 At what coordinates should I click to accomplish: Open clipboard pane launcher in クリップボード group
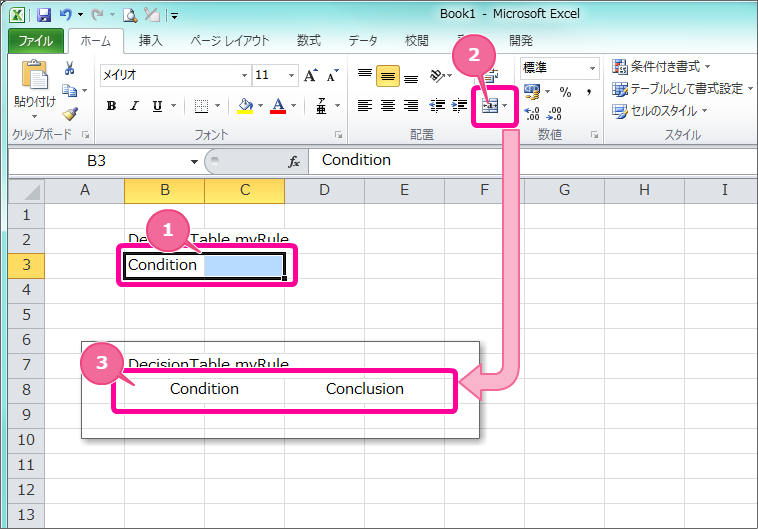pyautogui.click(x=86, y=135)
